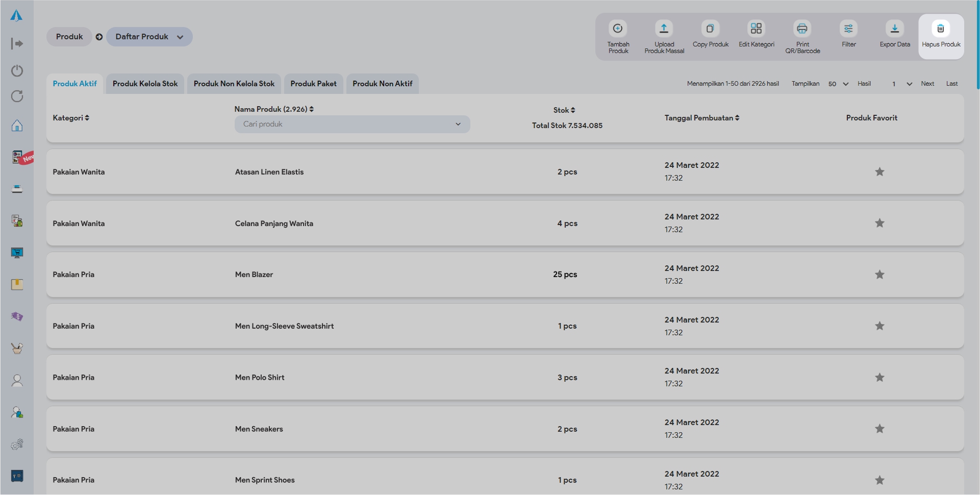Switch to Produk Non Aktif tab
980x495 pixels.
(382, 84)
